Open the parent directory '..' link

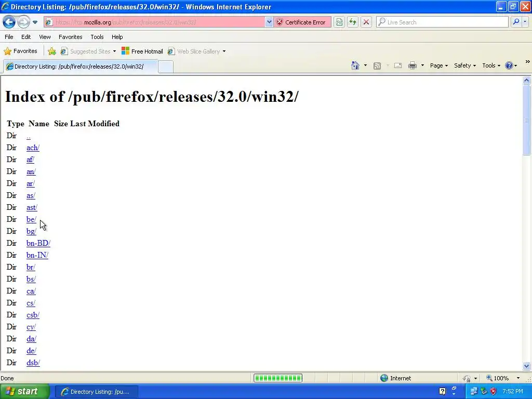pyautogui.click(x=29, y=137)
